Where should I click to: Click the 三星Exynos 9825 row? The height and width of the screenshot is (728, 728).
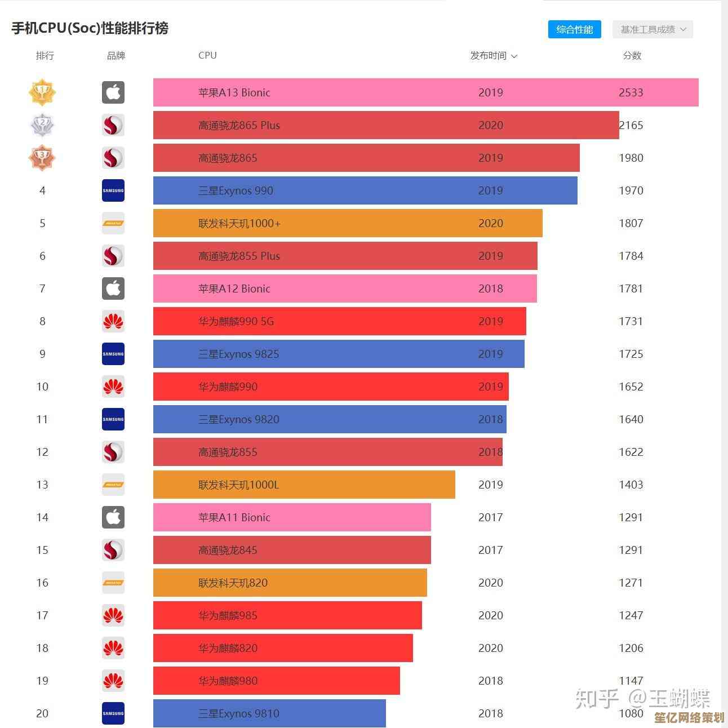tap(338, 354)
